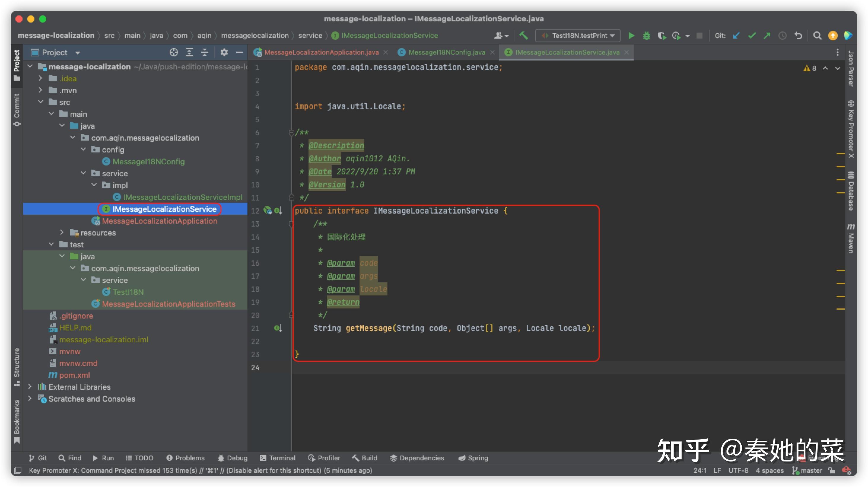Open the Terminal tool window
Image resolution: width=868 pixels, height=487 pixels.
point(278,458)
